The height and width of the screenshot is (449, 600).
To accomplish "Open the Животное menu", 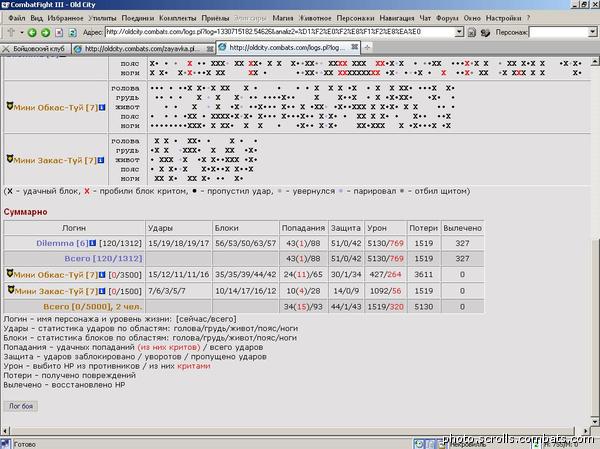I will pos(315,18).
